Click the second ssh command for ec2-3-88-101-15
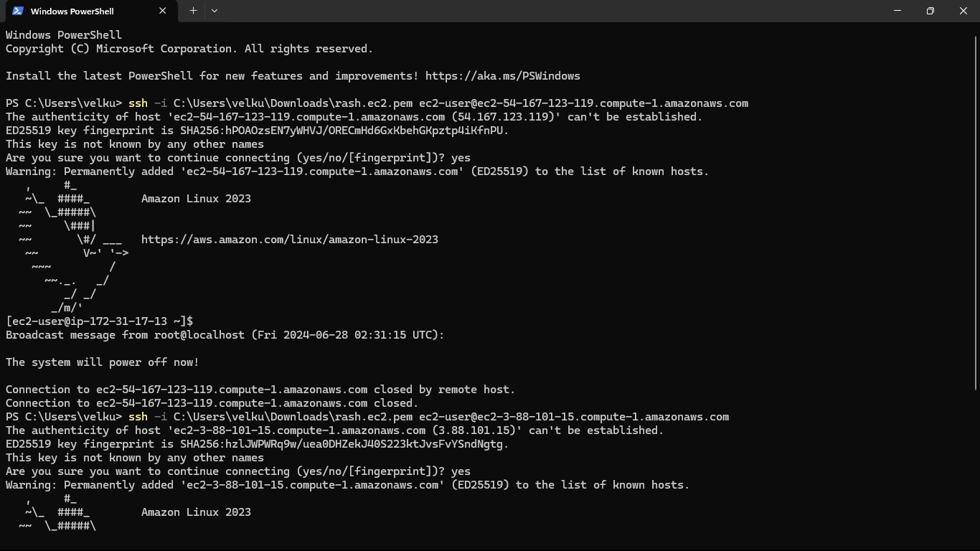 [428, 417]
